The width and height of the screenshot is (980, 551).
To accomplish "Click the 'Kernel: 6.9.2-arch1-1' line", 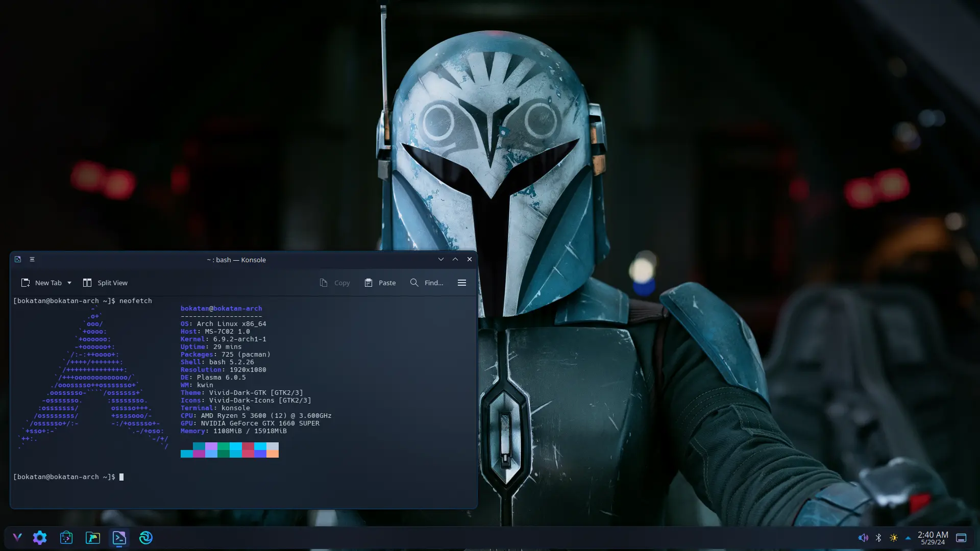I will pos(223,339).
